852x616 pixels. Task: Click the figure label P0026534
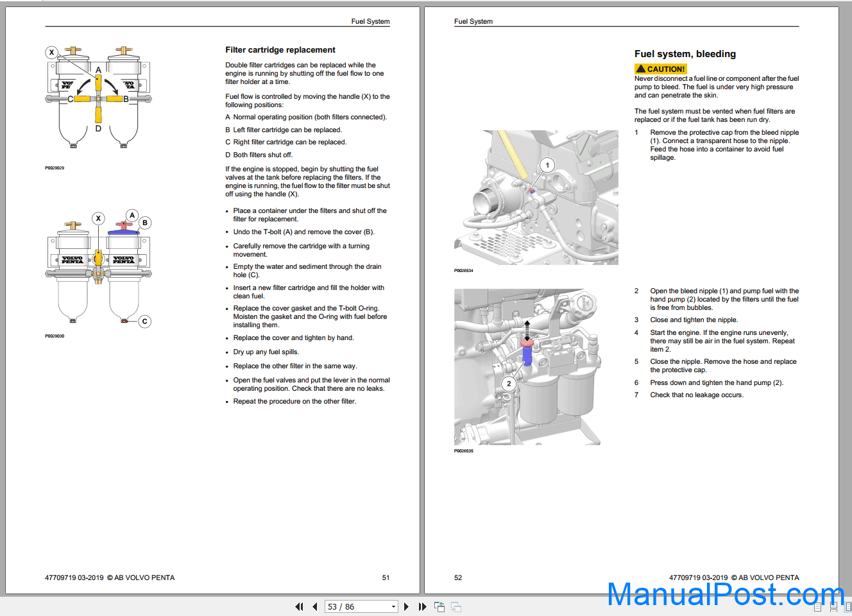coord(464,271)
